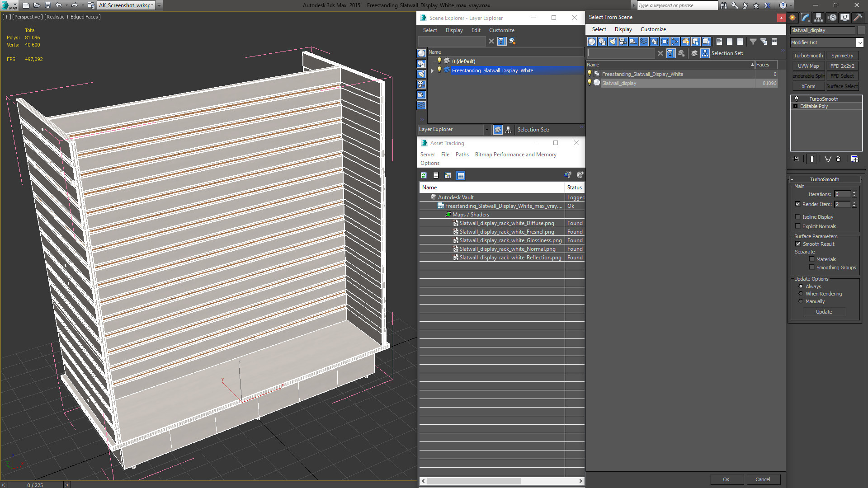
Task: Open Options menu in Asset Tracking
Action: click(x=430, y=163)
